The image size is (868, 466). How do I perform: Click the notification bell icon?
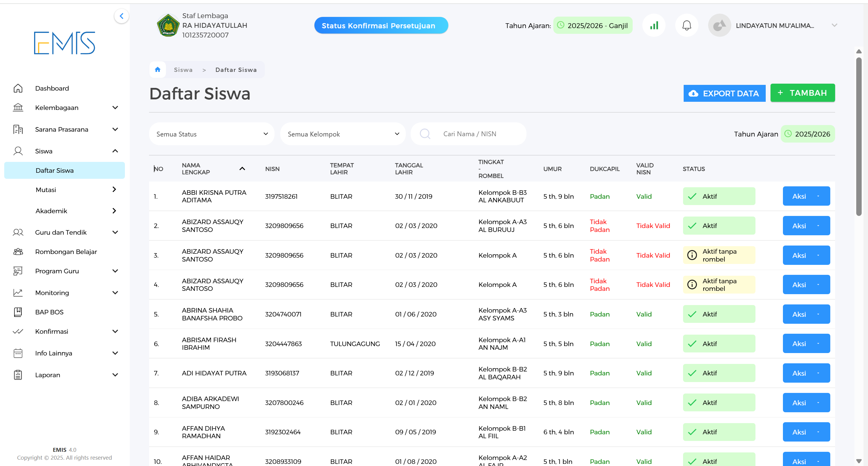(686, 25)
